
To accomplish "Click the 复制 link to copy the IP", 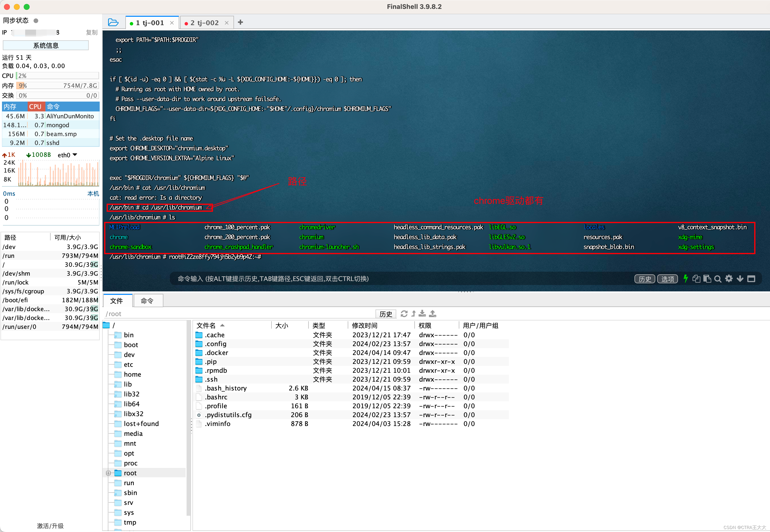I will click(91, 32).
